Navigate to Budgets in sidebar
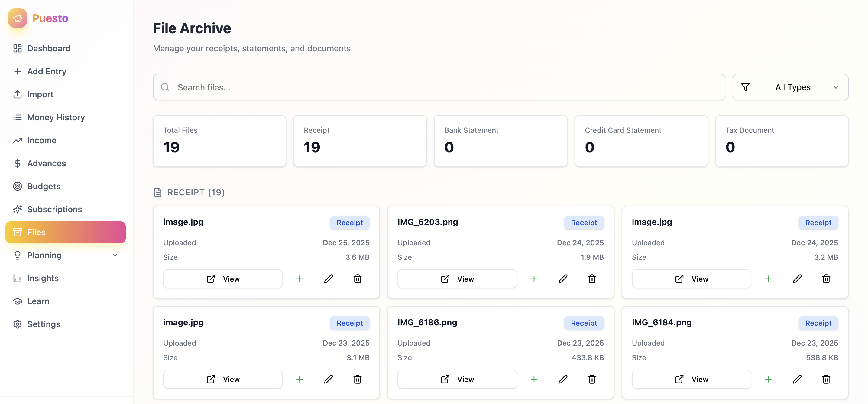The height and width of the screenshot is (404, 868). (44, 186)
